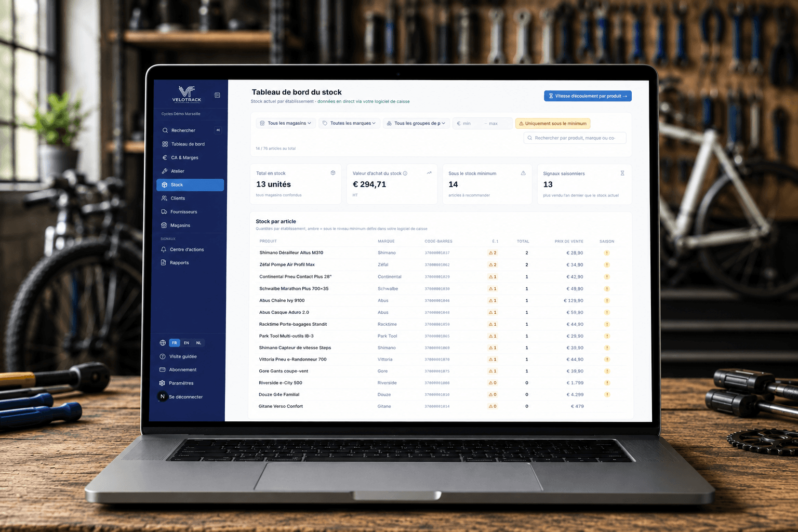Click the magnifier icon beside Rechercher in sidebar
This screenshot has height=532, width=798.
165,130
